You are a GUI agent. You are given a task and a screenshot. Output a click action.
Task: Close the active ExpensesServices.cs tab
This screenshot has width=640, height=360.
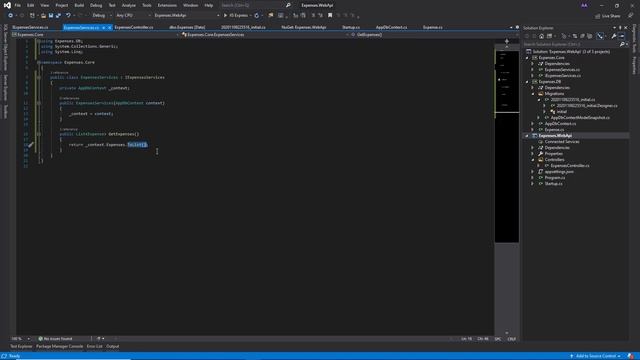(x=109, y=27)
